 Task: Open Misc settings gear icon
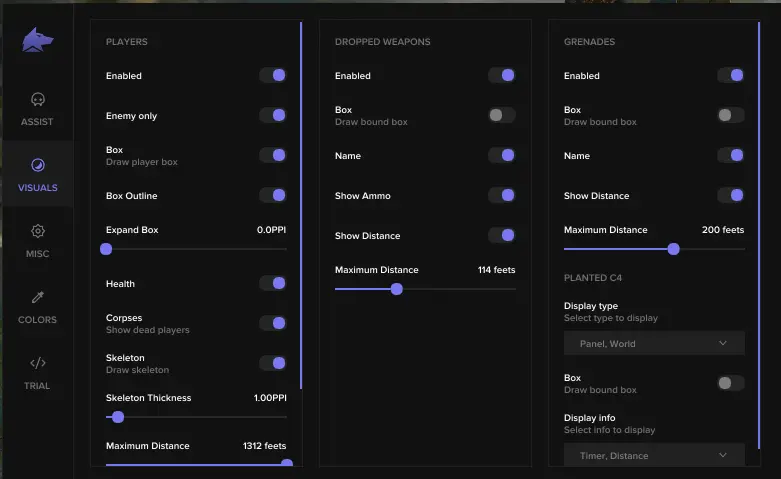point(37,232)
